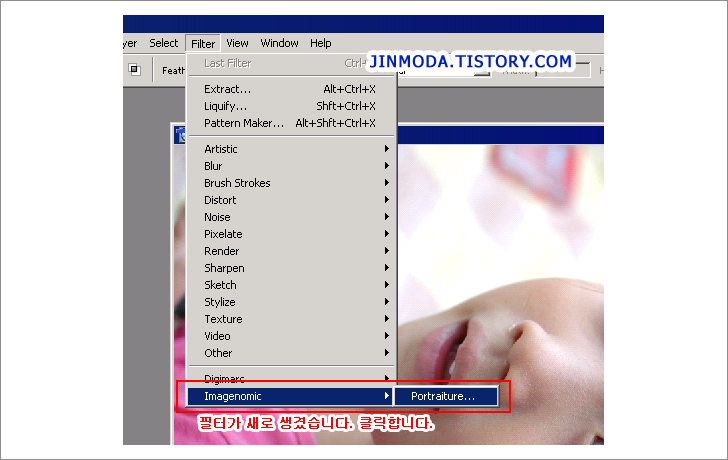Click the document window icon
Screen dimensions: 728x460
[x=180, y=135]
